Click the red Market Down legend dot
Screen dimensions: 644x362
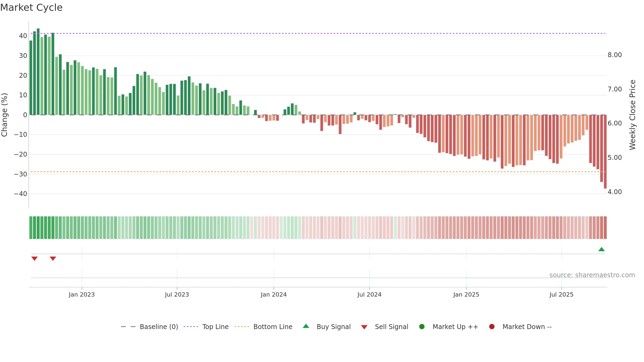tap(492, 327)
